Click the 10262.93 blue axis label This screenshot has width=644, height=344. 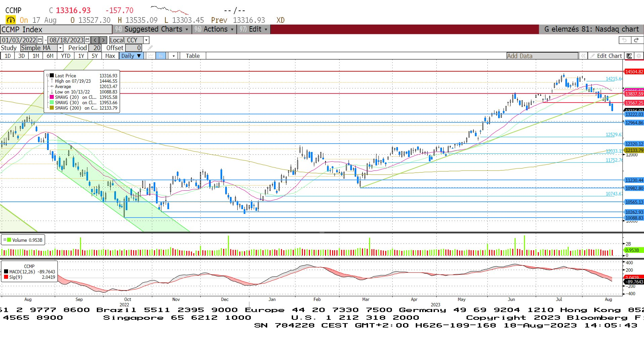point(634,212)
